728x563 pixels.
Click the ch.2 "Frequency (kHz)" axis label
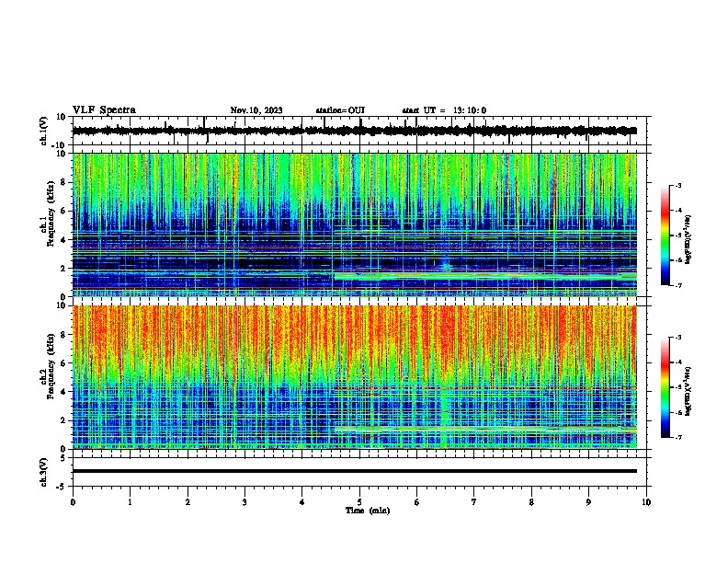(x=51, y=366)
